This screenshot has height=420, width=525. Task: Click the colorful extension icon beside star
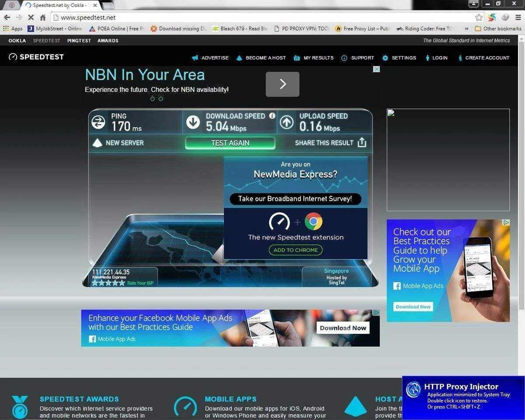click(x=492, y=17)
